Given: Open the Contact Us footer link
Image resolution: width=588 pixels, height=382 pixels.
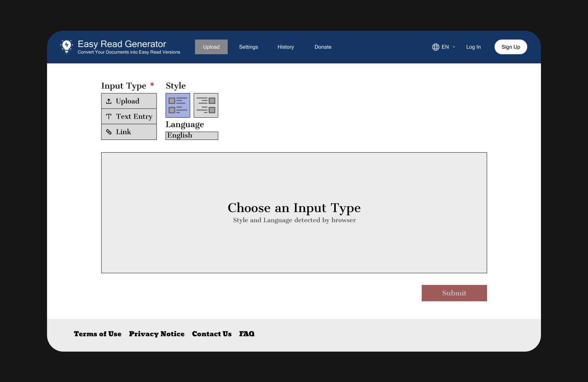Looking at the screenshot, I should click(x=212, y=334).
